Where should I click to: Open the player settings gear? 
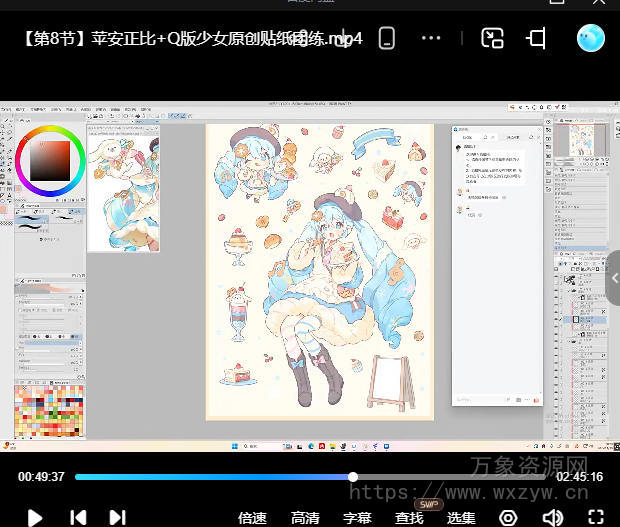tap(509, 517)
